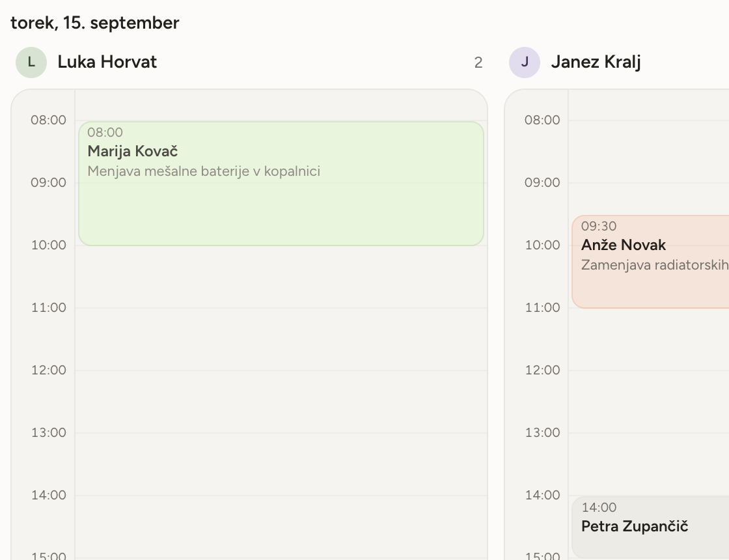Click empty 12:00 slot in Janez's column
This screenshot has width=729, height=560.
pos(648,402)
